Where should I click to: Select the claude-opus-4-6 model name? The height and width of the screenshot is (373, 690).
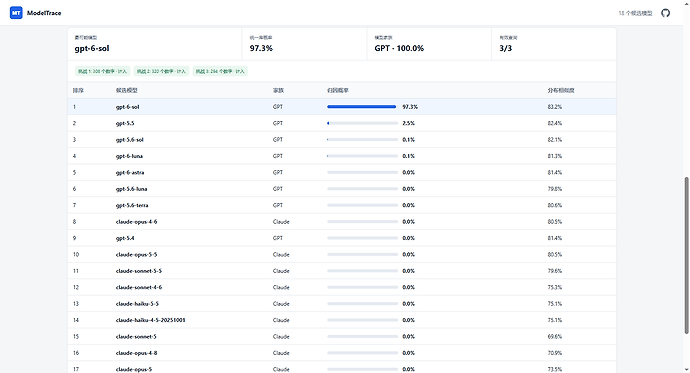(136, 222)
